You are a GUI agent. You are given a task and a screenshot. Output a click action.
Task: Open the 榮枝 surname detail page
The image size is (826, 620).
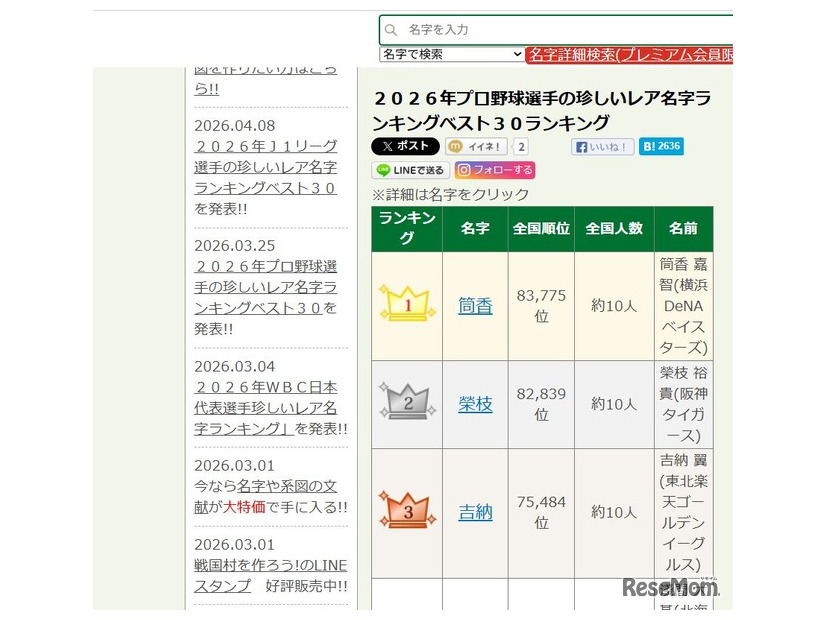(474, 401)
